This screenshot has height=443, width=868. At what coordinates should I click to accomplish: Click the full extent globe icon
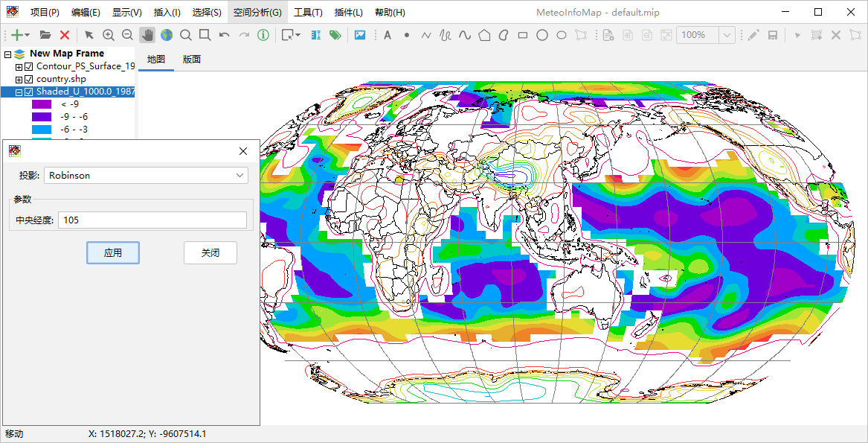(167, 35)
